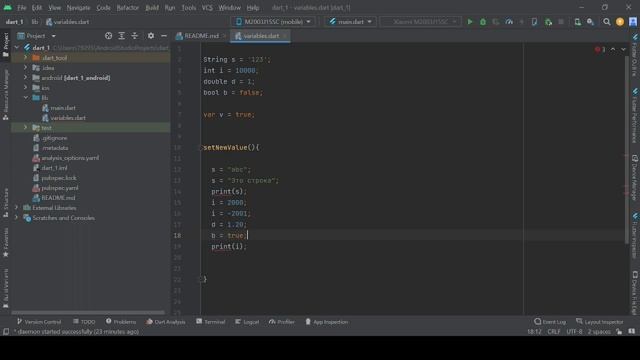Open the user account avatar icon

[633, 22]
